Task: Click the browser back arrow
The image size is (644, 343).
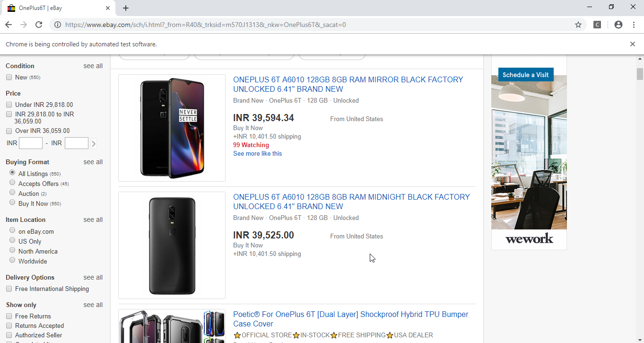Action: pos(9,25)
